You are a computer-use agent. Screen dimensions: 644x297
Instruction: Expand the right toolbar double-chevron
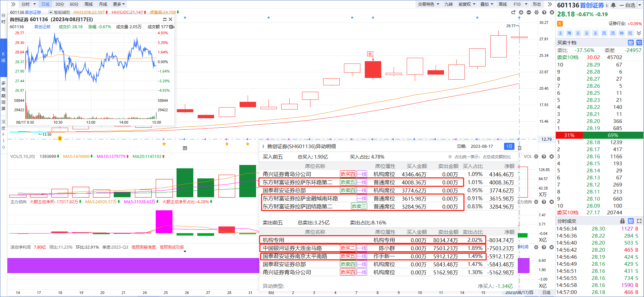pos(550,4)
